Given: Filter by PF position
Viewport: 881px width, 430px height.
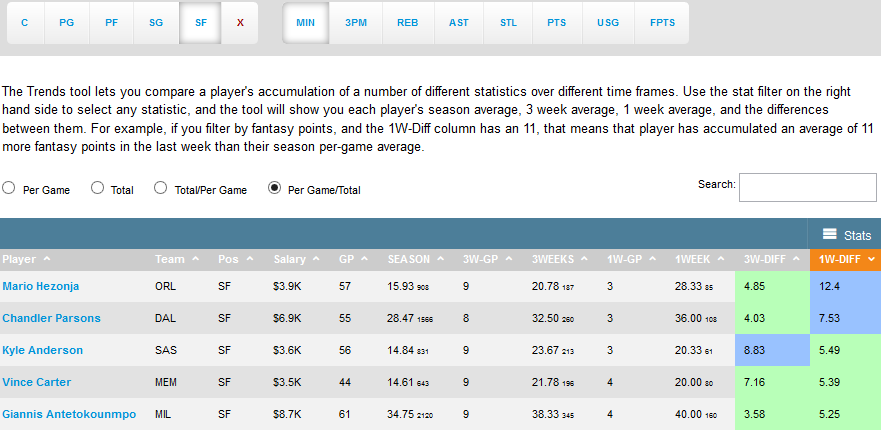Looking at the screenshot, I should coord(111,23).
